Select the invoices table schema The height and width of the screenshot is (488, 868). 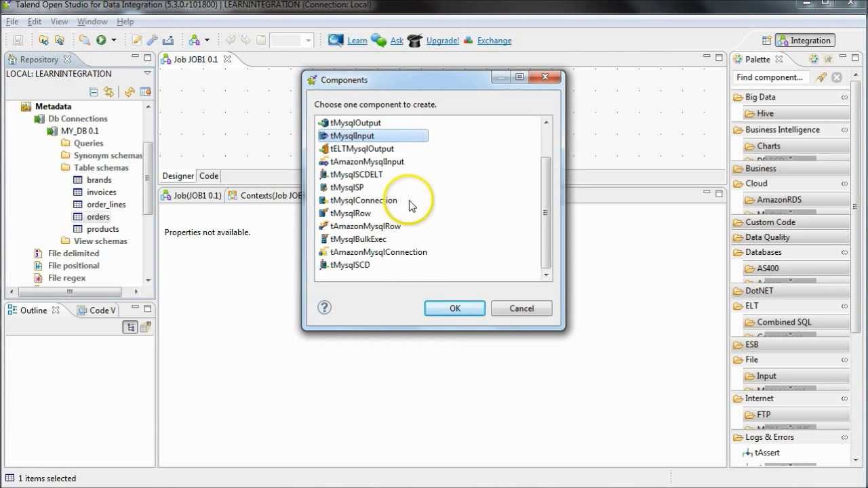(101, 192)
